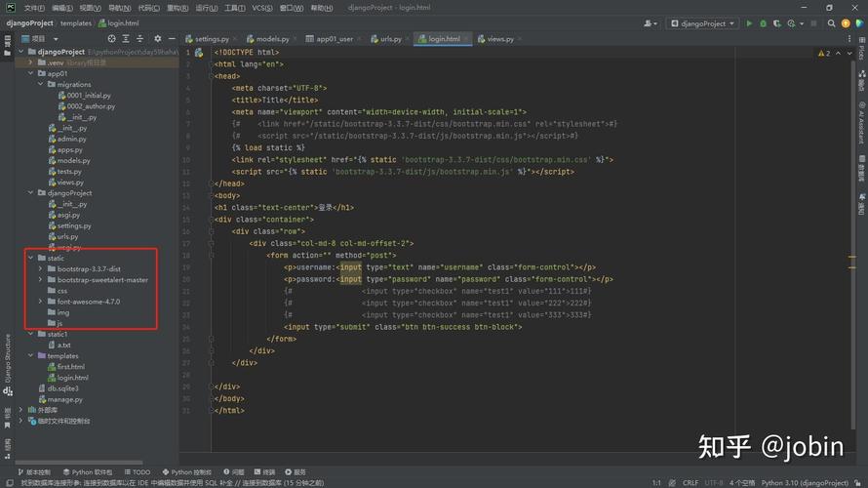Fold the head tag code block
Image resolution: width=868 pixels, height=488 pixels.
[x=212, y=76]
